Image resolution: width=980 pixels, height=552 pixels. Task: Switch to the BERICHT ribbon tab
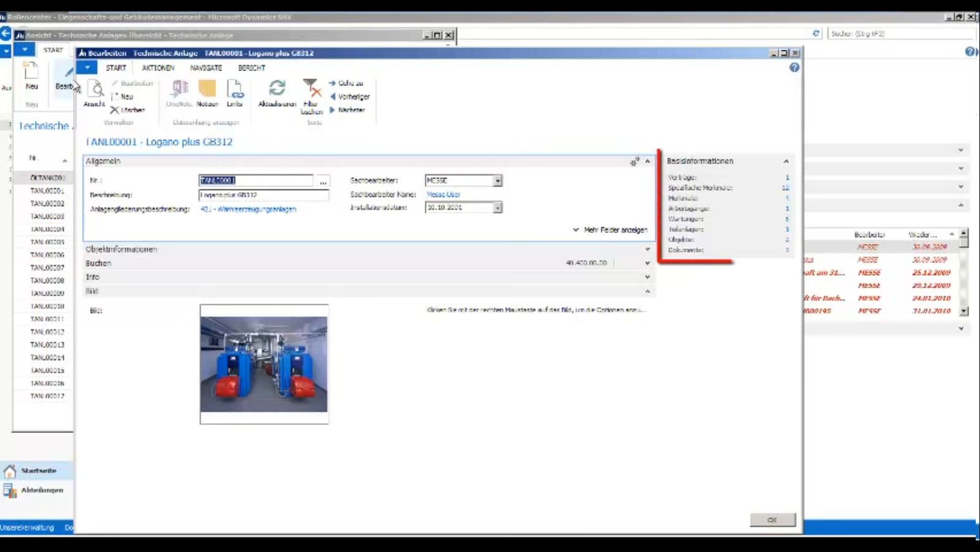point(251,68)
